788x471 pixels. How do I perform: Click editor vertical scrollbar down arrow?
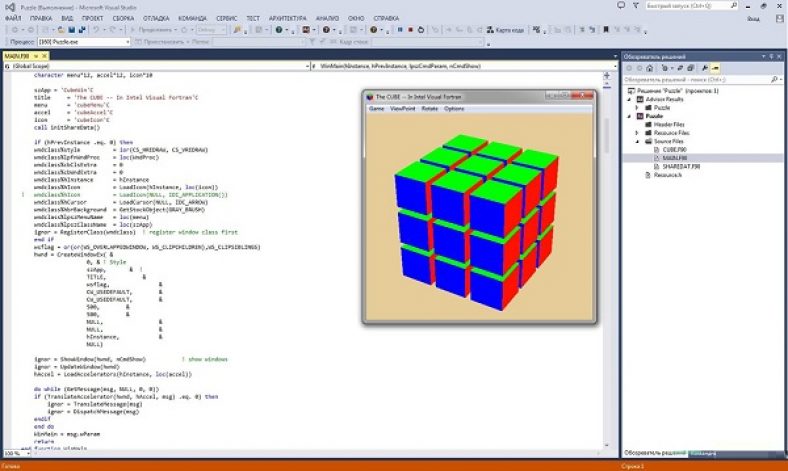click(607, 445)
